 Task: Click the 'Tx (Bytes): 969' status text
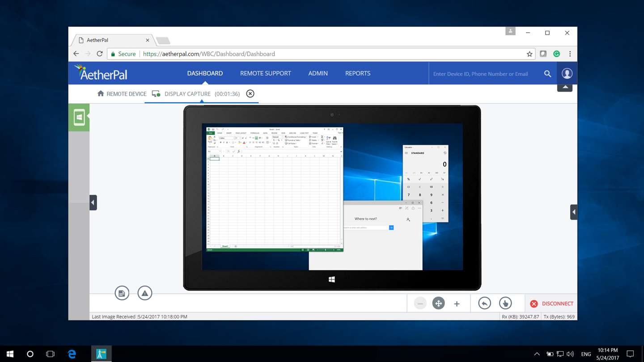pos(559,316)
